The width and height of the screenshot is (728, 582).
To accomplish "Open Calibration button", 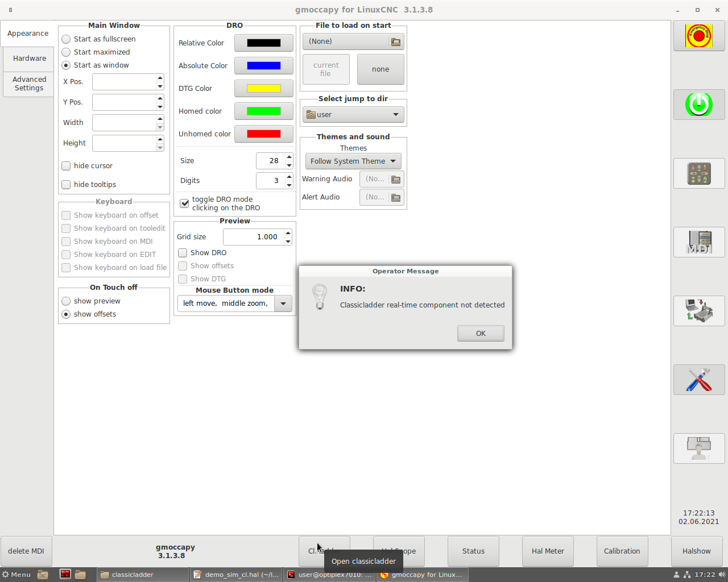I will click(622, 551).
